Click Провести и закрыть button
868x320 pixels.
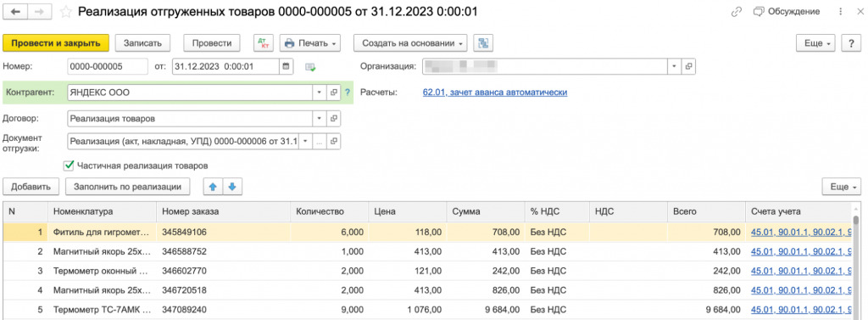coord(55,42)
